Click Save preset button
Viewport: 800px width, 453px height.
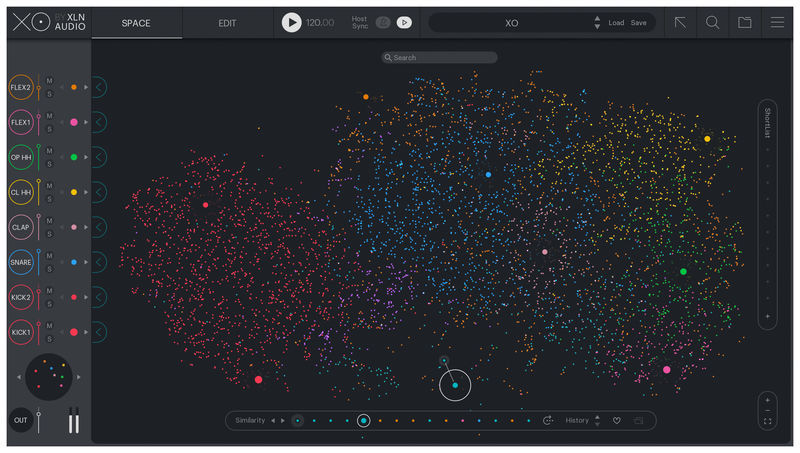[x=638, y=23]
